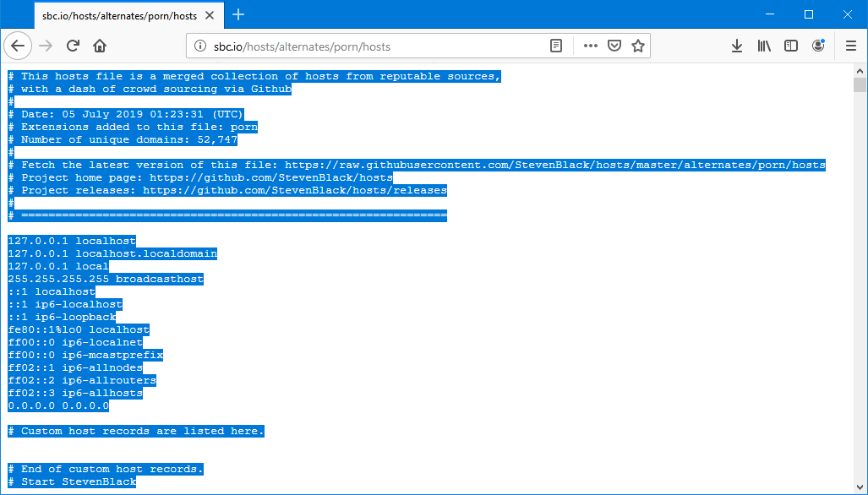The height and width of the screenshot is (495, 868).
Task: Click the '127.0.0.1 localhost.localdomain' line
Action: (x=112, y=253)
